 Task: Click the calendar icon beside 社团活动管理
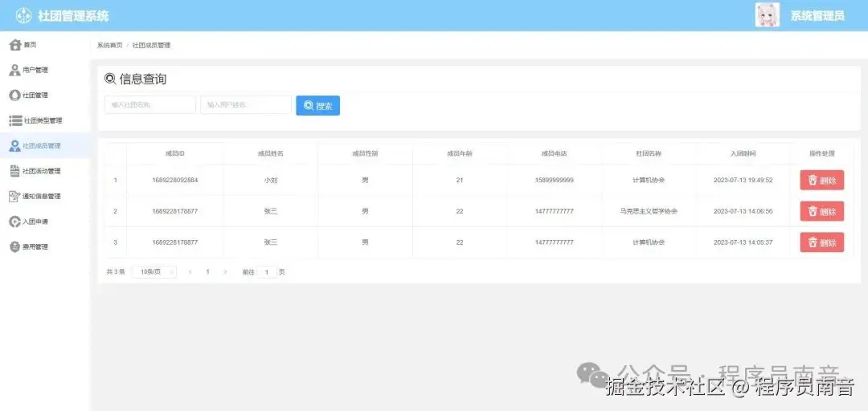(15, 171)
